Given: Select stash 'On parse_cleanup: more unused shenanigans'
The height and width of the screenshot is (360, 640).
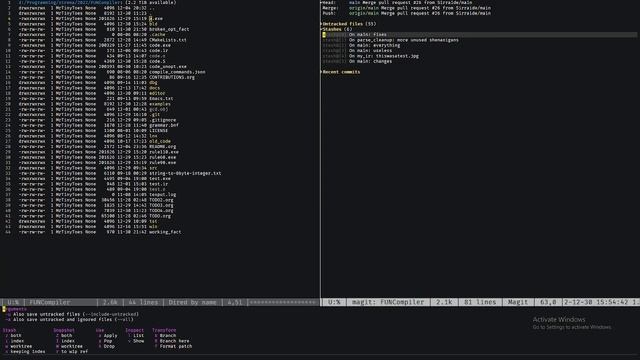Looking at the screenshot, I should coord(390,40).
